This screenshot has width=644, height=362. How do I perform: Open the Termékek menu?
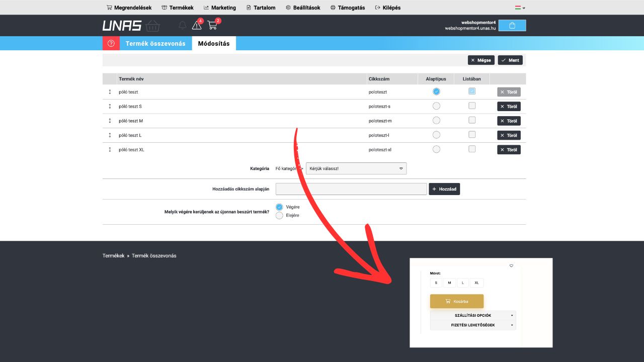tap(178, 8)
